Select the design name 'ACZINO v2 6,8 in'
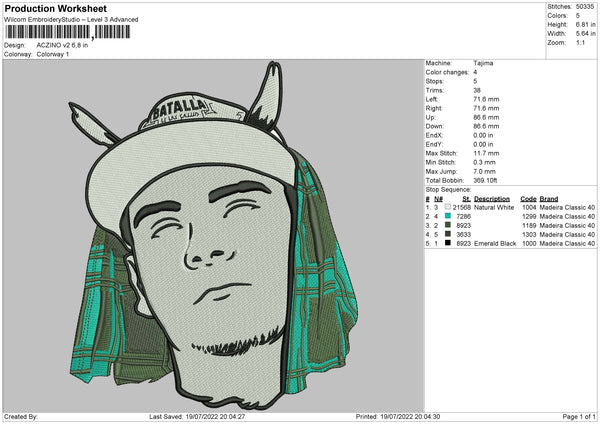This screenshot has height=424, width=600. coord(62,45)
